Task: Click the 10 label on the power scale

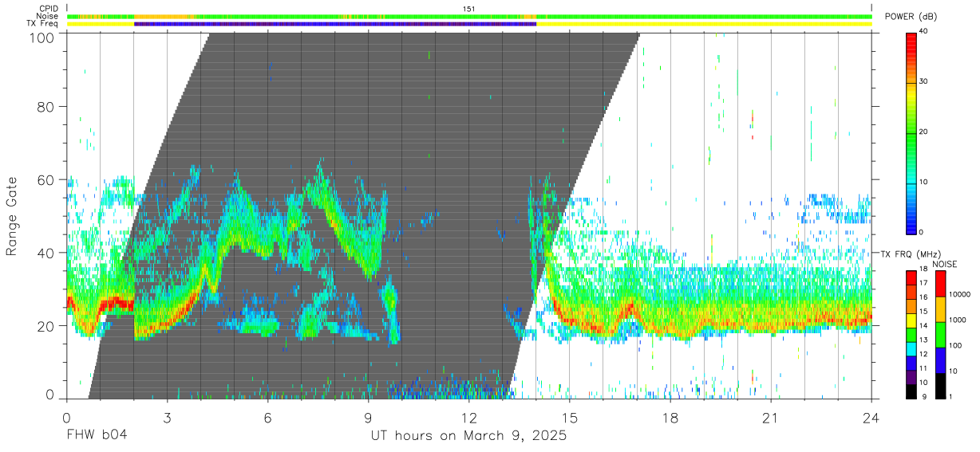Action: [923, 182]
